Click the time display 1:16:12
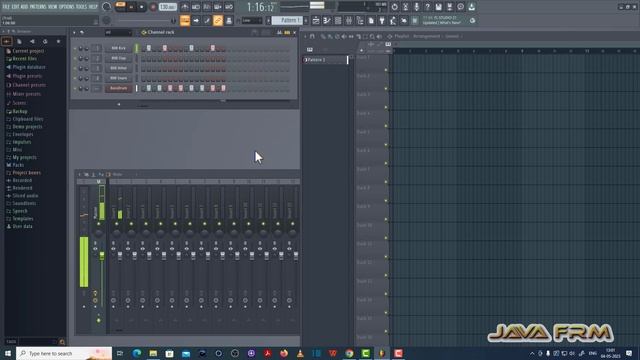 (261, 7)
